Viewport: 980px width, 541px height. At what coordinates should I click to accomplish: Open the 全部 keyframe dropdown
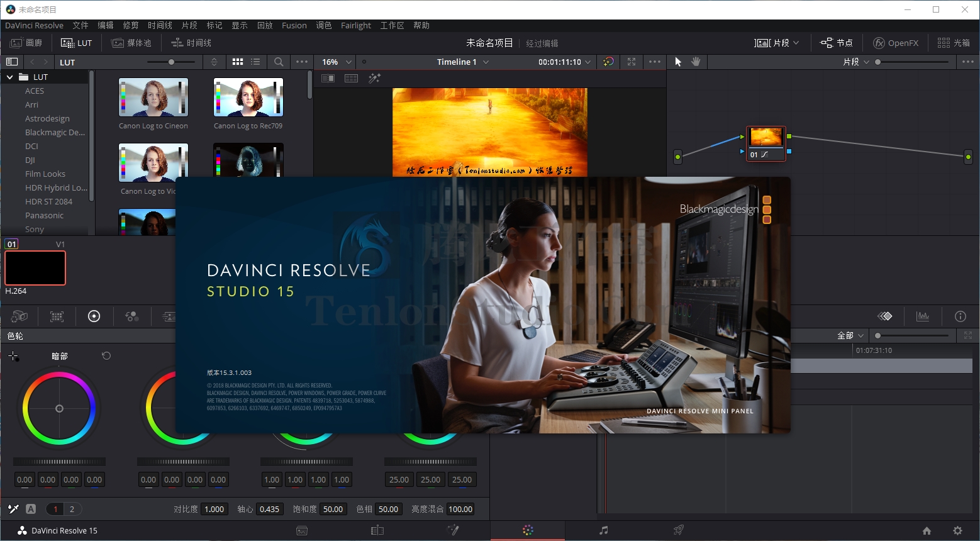(851, 335)
